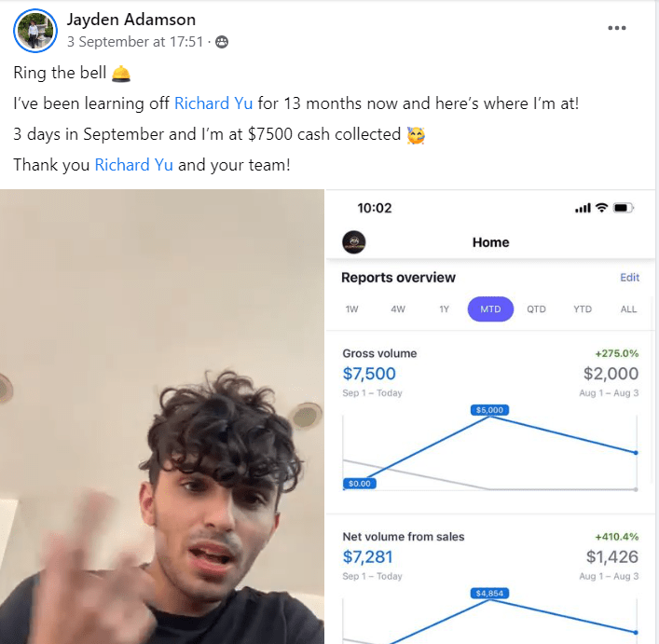Click the Wi-Fi icon in the phone status bar
This screenshot has width=659, height=644.
pos(602,208)
